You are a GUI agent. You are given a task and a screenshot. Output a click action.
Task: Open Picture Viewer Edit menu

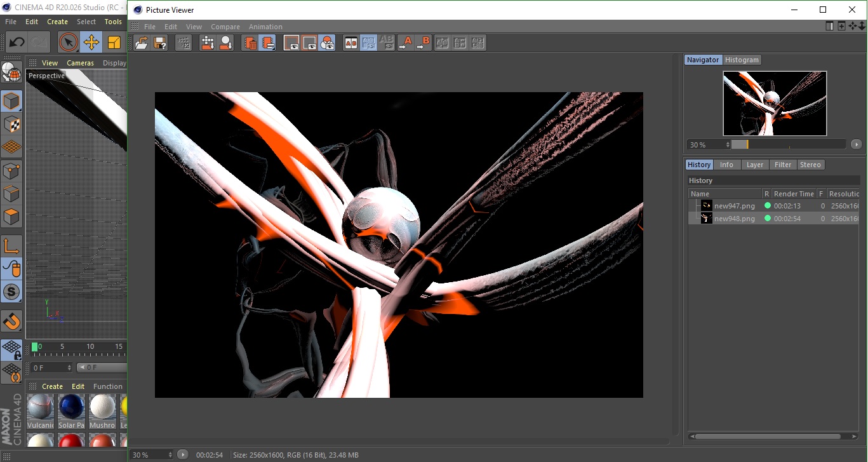[171, 27]
